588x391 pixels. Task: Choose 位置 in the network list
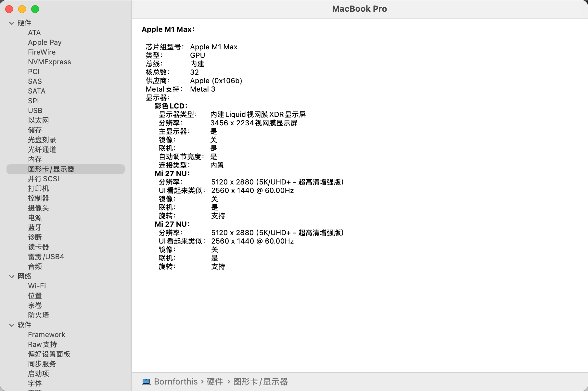35,296
